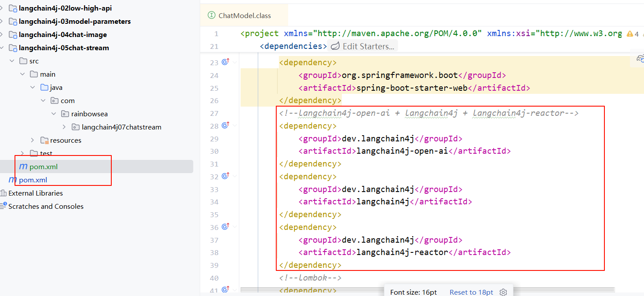The image size is (644, 296).
Task: Click the java source folder icon
Action: pos(44,88)
